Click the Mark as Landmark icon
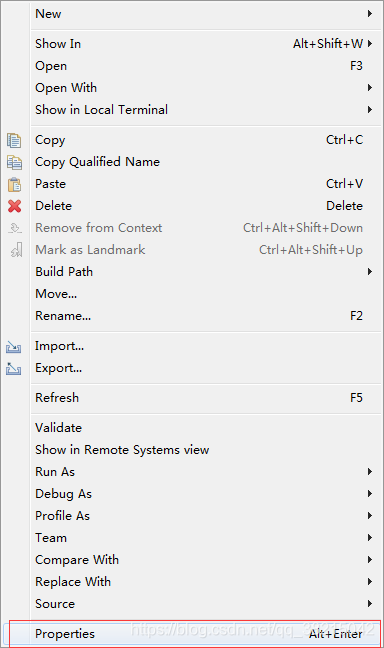 17,250
